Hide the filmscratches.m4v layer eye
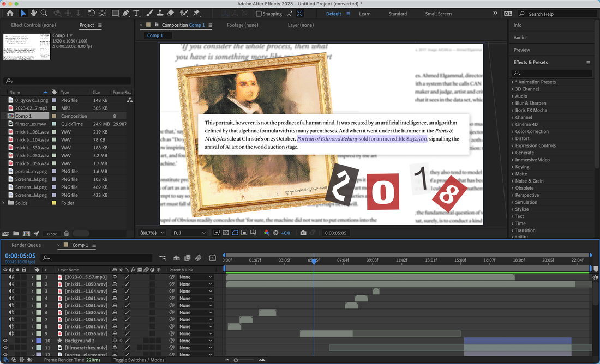Screen dimensions: 600x364 (x=5, y=348)
